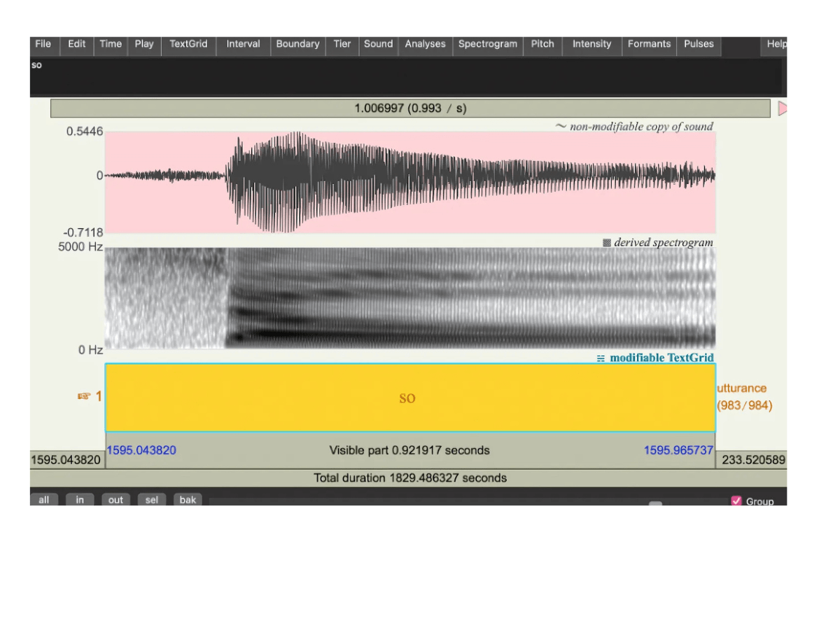The width and height of the screenshot is (840, 630).
Task: Play the visible part 0.921917 seconds bar
Action: coord(409,450)
